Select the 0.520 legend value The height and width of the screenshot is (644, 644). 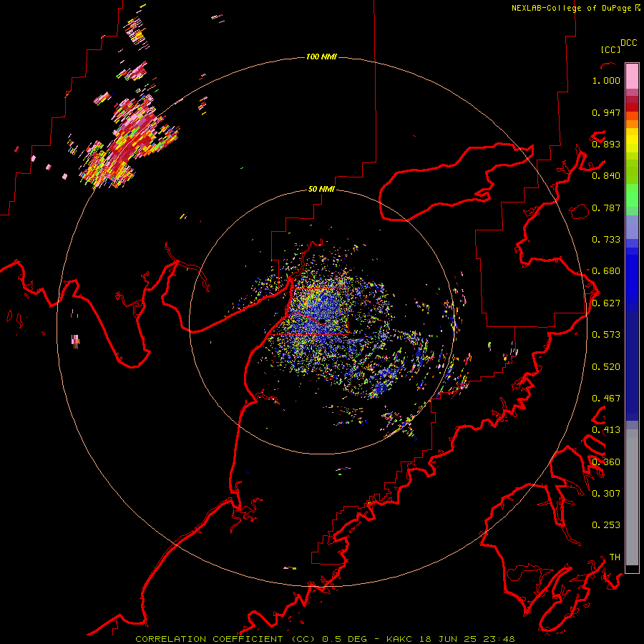[606, 367]
